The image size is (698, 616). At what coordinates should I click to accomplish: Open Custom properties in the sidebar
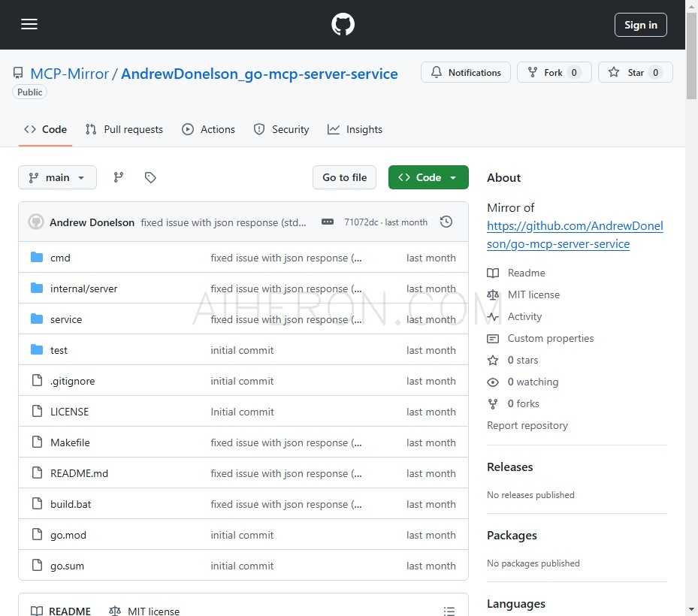(x=550, y=338)
